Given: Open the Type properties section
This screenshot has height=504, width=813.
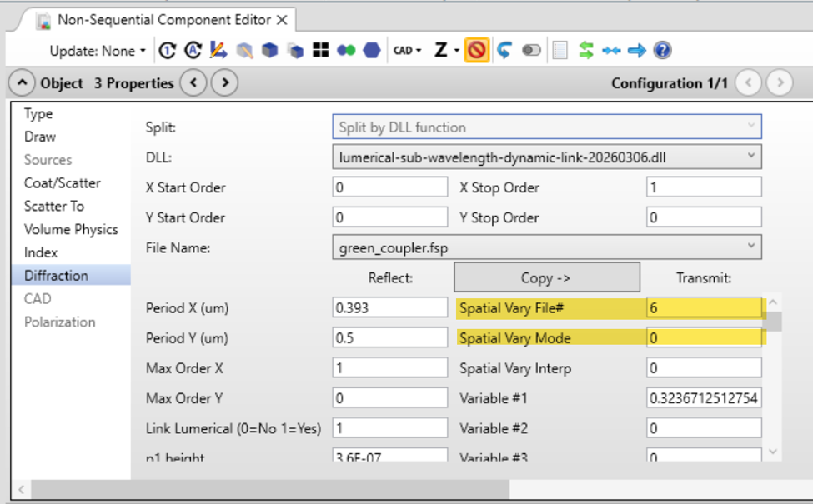Looking at the screenshot, I should point(38,113).
